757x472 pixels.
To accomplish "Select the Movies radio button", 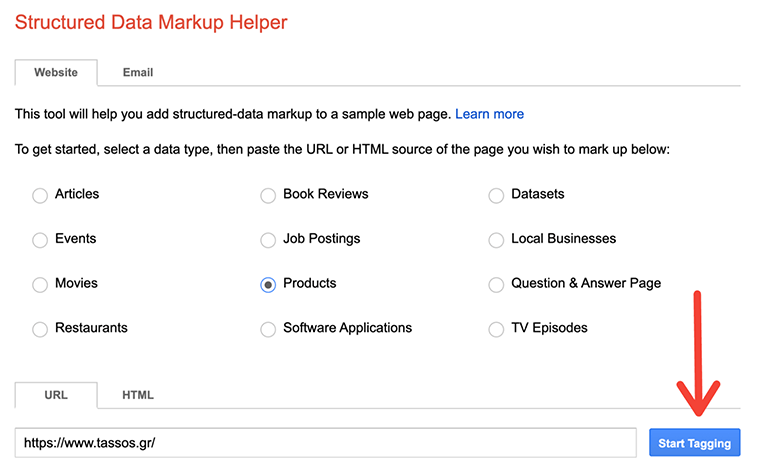I will coord(40,285).
